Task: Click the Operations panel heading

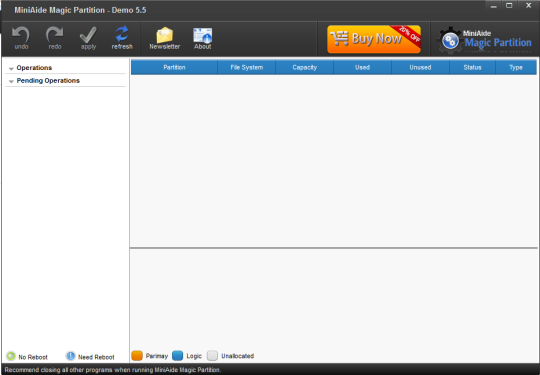Action: pyautogui.click(x=34, y=68)
